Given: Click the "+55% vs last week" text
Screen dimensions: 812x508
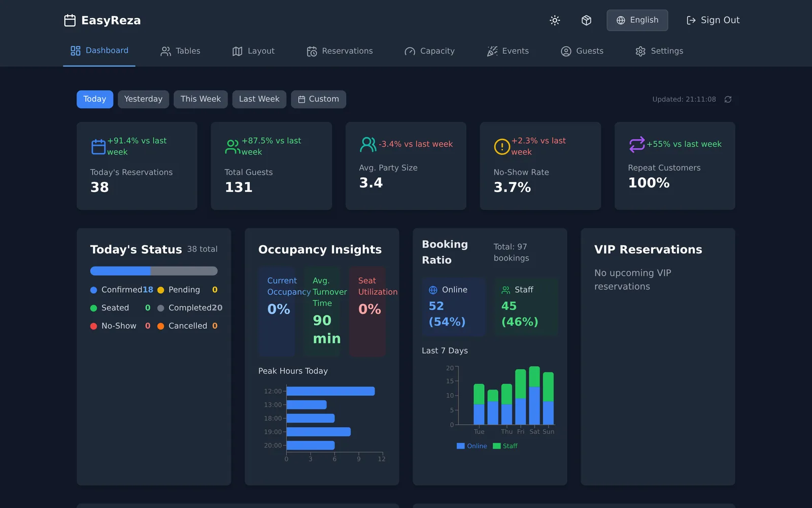Looking at the screenshot, I should tap(684, 144).
